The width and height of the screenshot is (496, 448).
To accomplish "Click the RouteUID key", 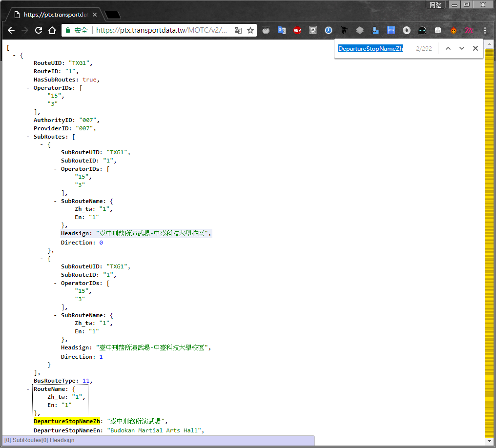I will [47, 63].
